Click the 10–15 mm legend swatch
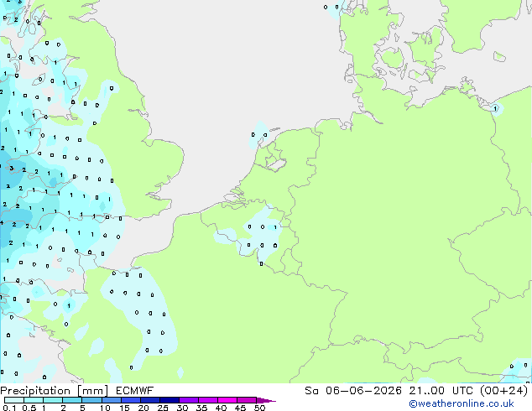532x411 pixels. 111,400
